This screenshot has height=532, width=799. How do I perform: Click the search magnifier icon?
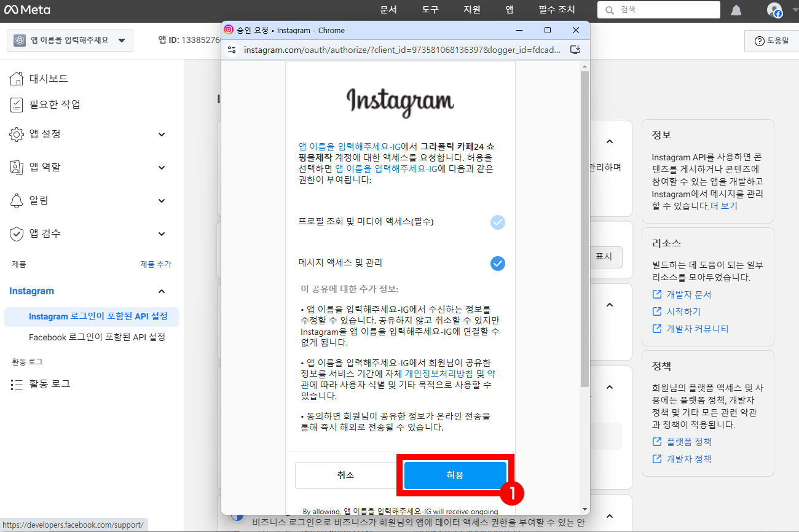[610, 10]
